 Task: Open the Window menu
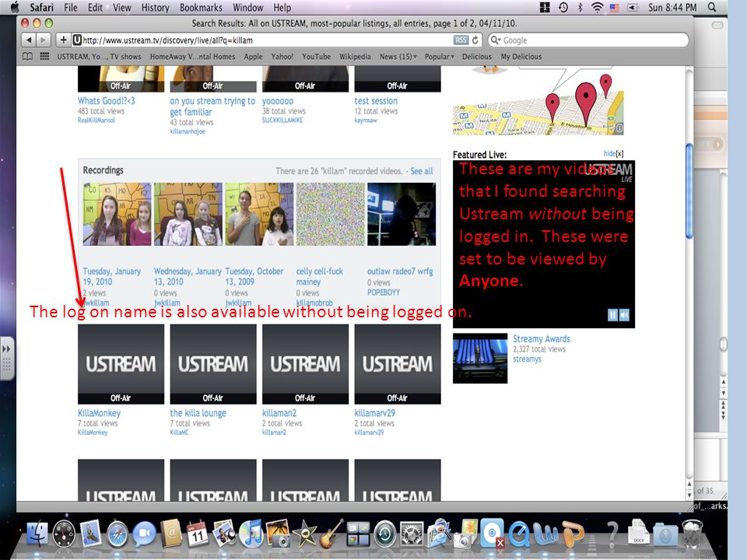click(247, 8)
